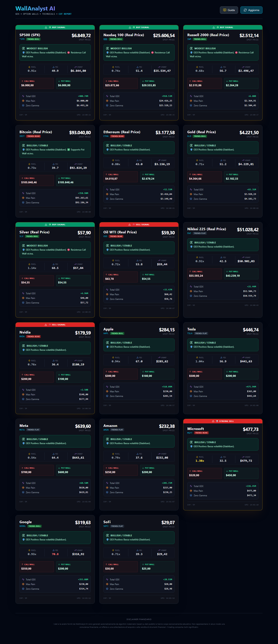Click the WallAnalyst AI logo title
Viewport: 278px width, 644px height.
click(x=35, y=9)
